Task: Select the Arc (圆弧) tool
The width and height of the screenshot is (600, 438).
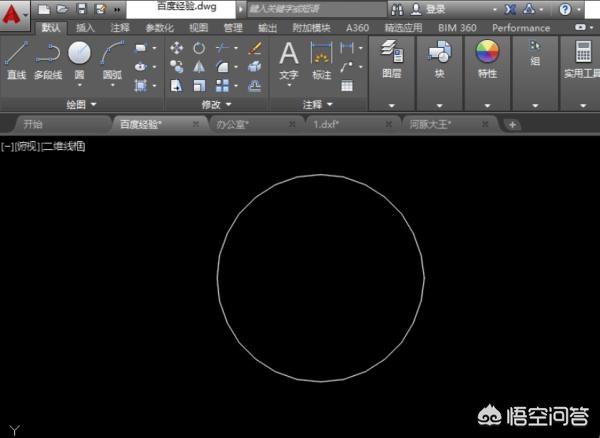Action: (113, 58)
